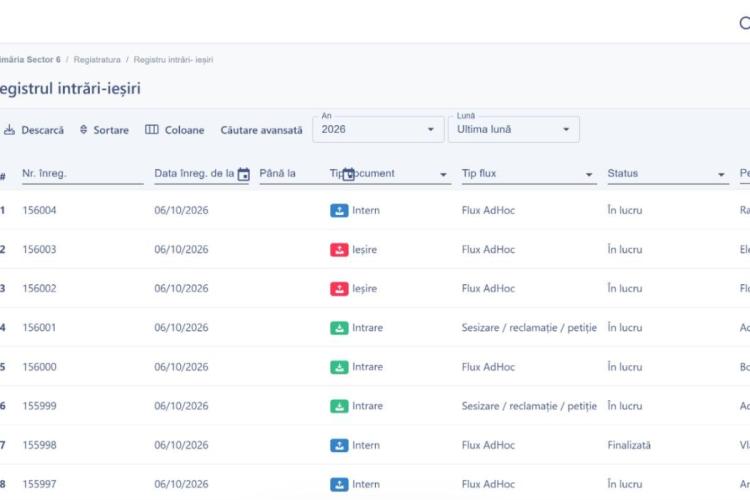Focus the Nr. înreg. filter field
Image resolution: width=750 pixels, height=500 pixels.
82,174
